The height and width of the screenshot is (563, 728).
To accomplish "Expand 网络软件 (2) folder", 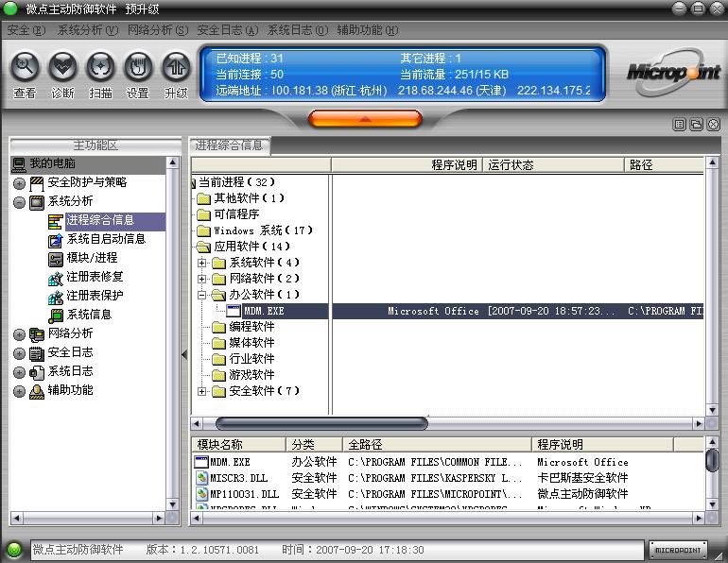I will [x=201, y=279].
